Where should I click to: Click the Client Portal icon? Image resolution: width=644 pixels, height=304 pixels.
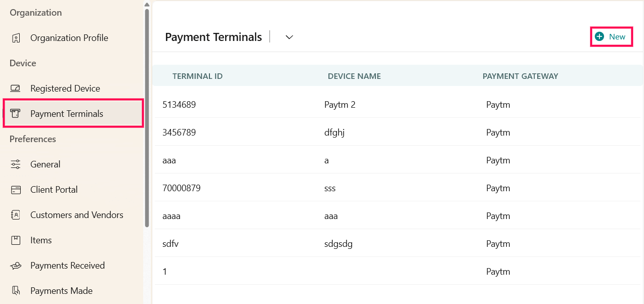tap(16, 190)
